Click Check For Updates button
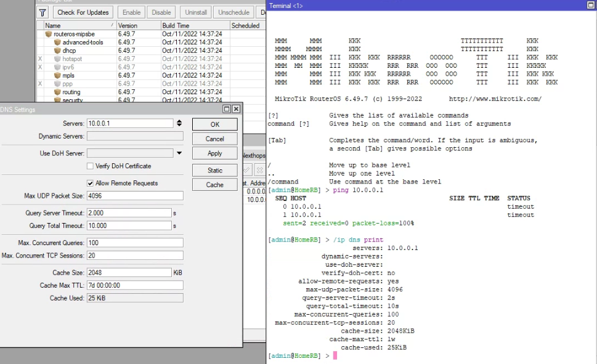 click(x=83, y=12)
